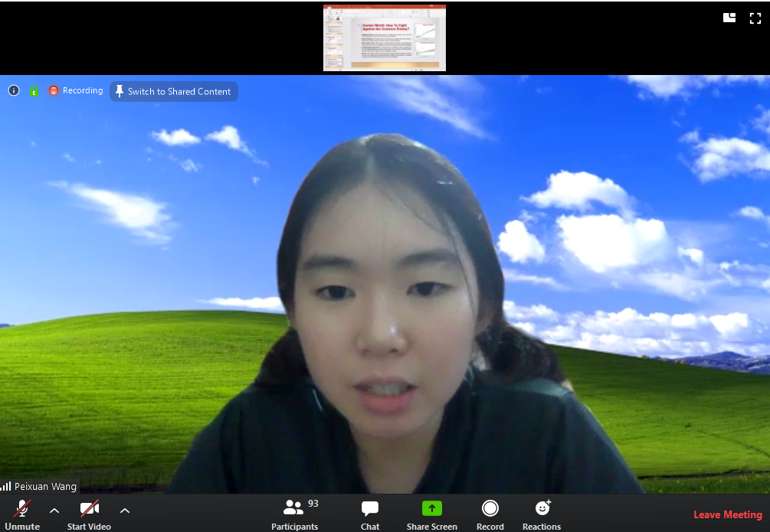Enter full screen mode

(x=755, y=18)
